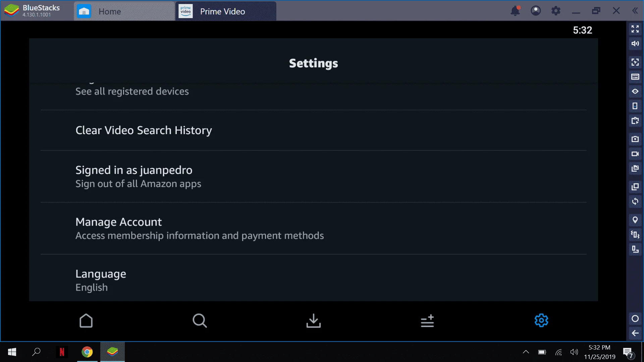Toggle the eye icon in BlueStacks sidebar
Image resolution: width=644 pixels, height=362 pixels.
[x=635, y=91]
